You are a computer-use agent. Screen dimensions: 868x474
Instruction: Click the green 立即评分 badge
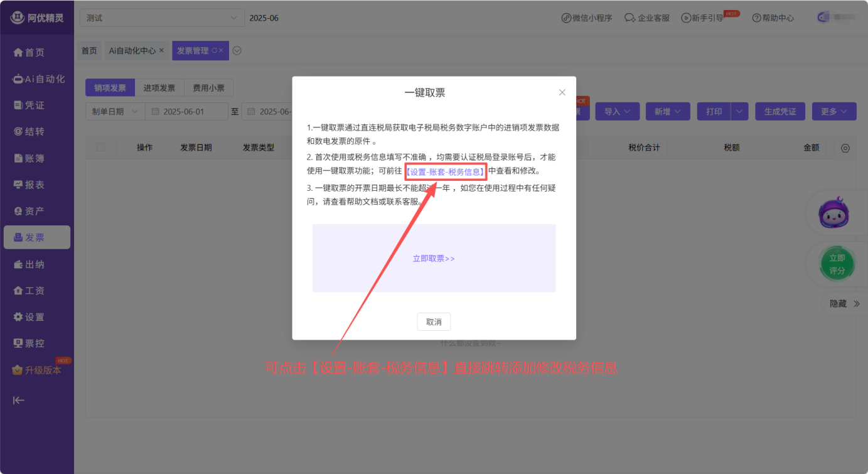tap(837, 264)
